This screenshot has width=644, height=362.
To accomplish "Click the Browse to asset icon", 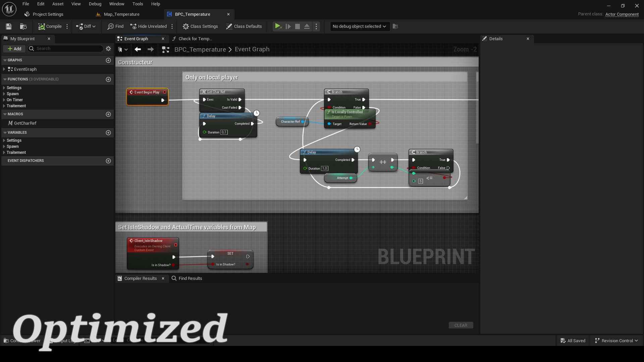I will click(x=23, y=26).
